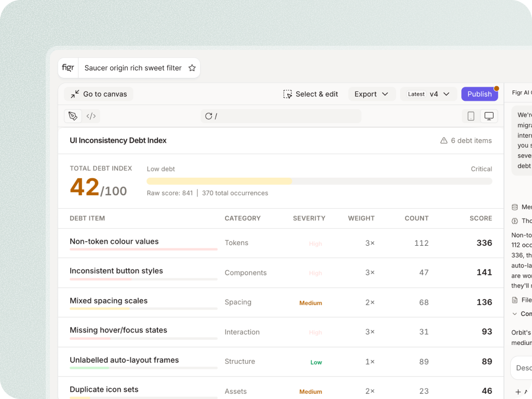Click the Structure category cell
This screenshot has width=532, height=399.
coord(240,362)
